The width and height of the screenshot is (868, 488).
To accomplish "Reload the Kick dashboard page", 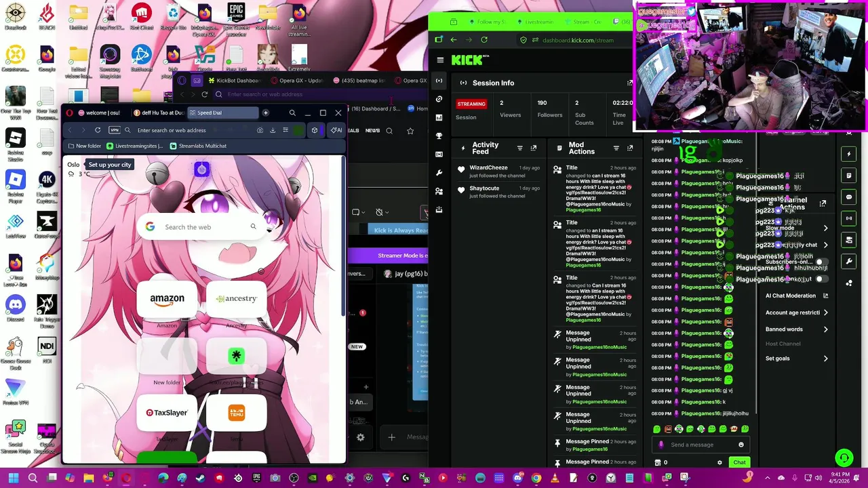I will [484, 40].
